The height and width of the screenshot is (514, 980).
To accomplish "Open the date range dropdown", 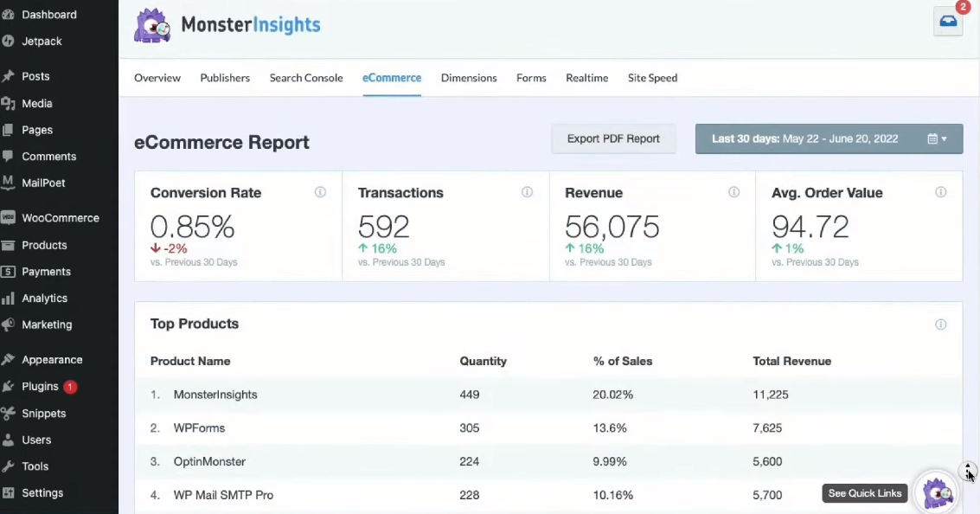I will 829,138.
